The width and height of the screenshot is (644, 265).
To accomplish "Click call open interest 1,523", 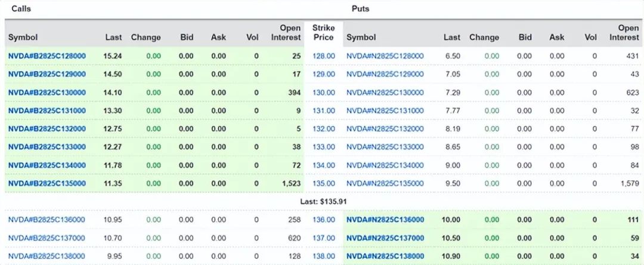I will click(x=292, y=183).
